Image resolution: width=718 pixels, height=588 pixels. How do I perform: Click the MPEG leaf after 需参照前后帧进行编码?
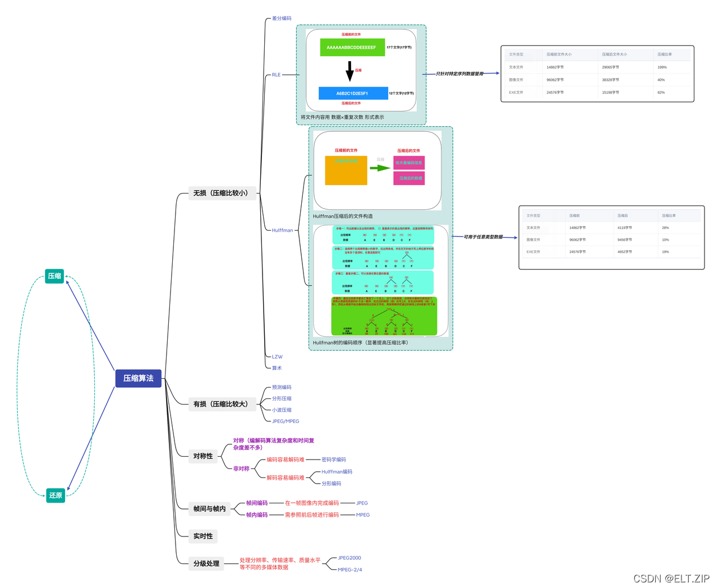tap(363, 514)
